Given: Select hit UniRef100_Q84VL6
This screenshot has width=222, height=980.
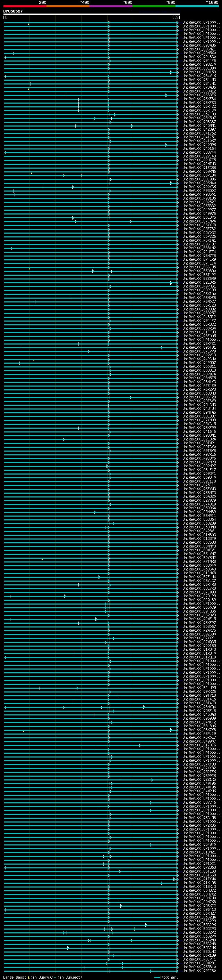Looking at the screenshot, I should (199, 76).
